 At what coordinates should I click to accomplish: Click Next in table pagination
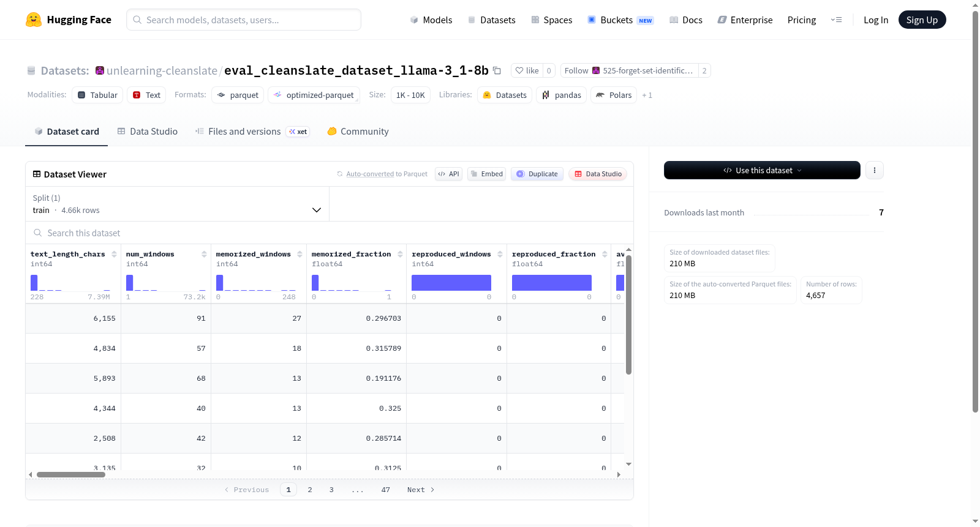tap(421, 490)
